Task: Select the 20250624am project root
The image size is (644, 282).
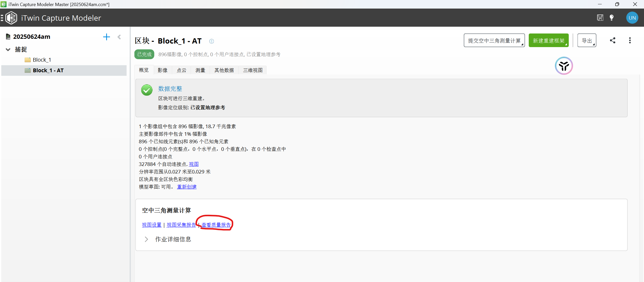Action: point(32,37)
